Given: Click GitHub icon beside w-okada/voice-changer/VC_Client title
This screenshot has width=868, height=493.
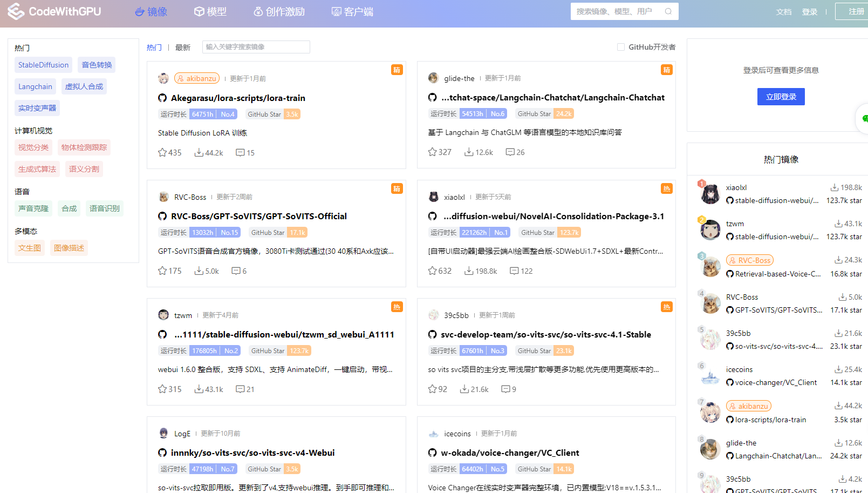Looking at the screenshot, I should (432, 453).
